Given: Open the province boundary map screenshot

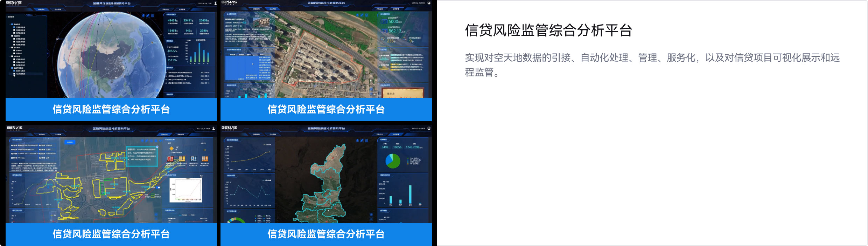Looking at the screenshot, I should coord(326,174).
